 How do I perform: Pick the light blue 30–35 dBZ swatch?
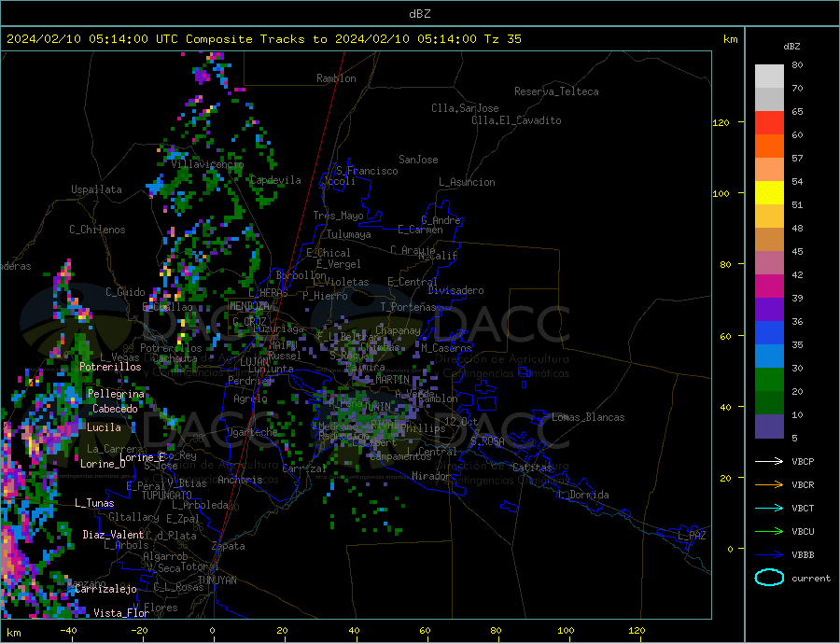[x=769, y=356]
